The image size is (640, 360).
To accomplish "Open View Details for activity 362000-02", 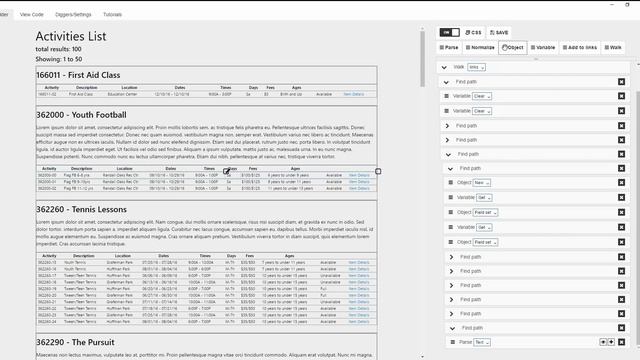I will [x=359, y=189].
